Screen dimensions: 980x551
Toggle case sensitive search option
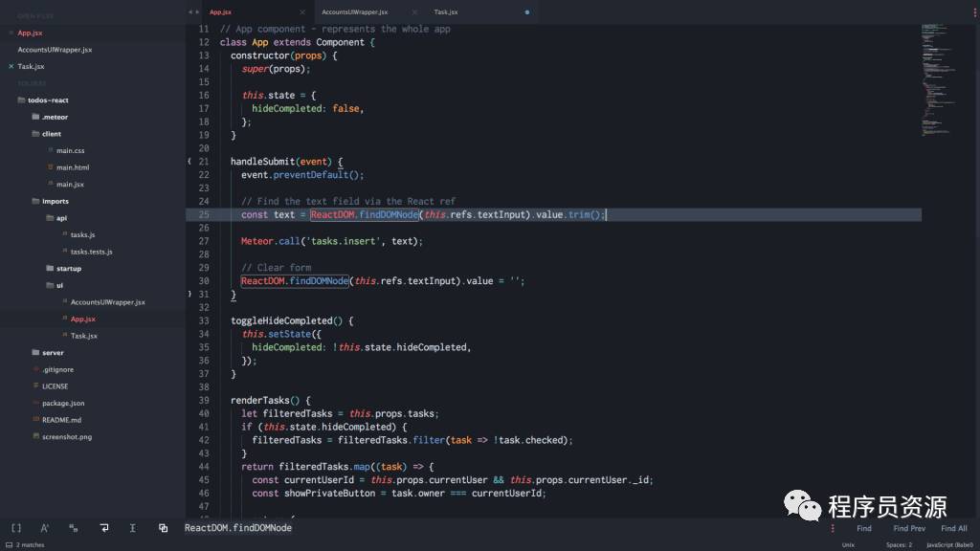click(x=44, y=528)
